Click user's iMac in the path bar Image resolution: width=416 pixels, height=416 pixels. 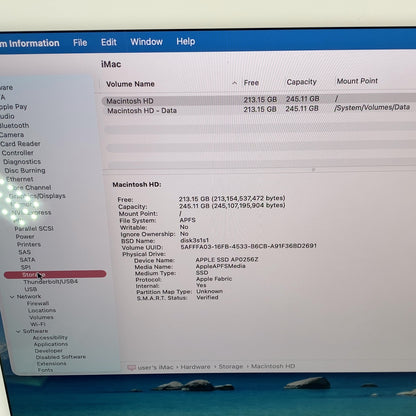(155, 367)
